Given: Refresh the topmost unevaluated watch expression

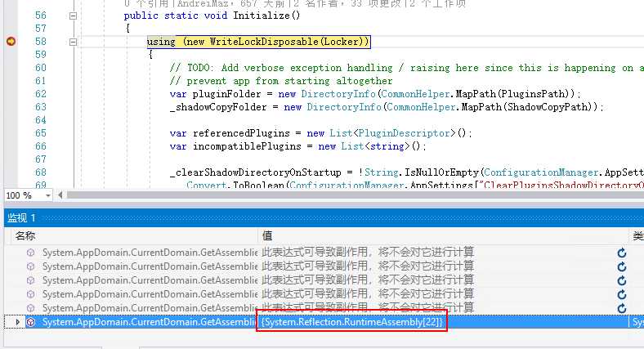Looking at the screenshot, I should pyautogui.click(x=622, y=253).
